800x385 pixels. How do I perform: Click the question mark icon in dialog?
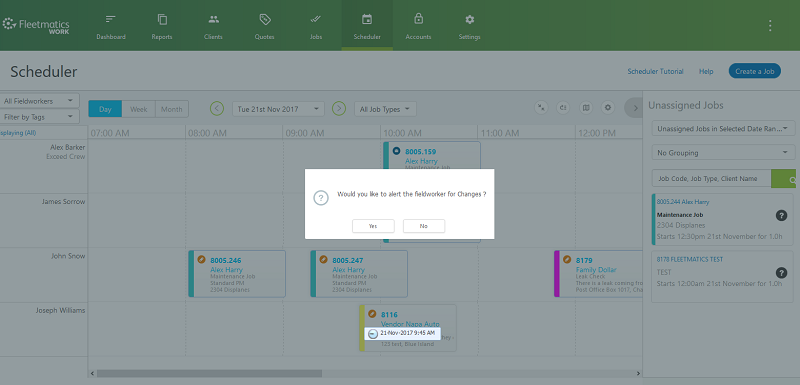tap(320, 199)
